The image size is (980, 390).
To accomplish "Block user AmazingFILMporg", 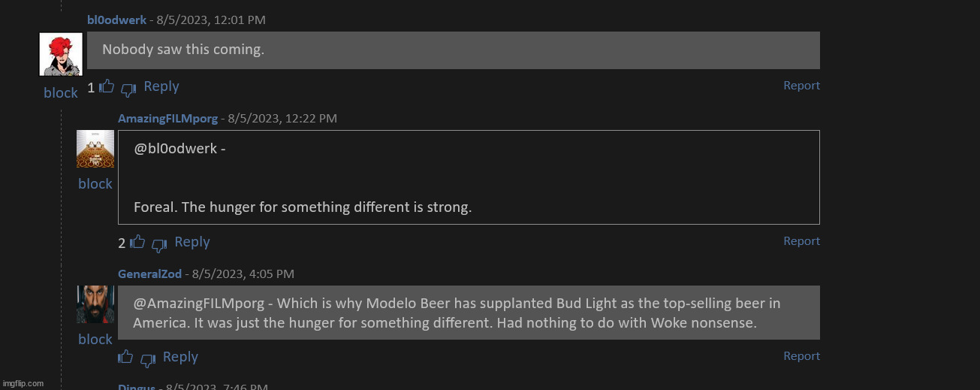I will [x=95, y=184].
